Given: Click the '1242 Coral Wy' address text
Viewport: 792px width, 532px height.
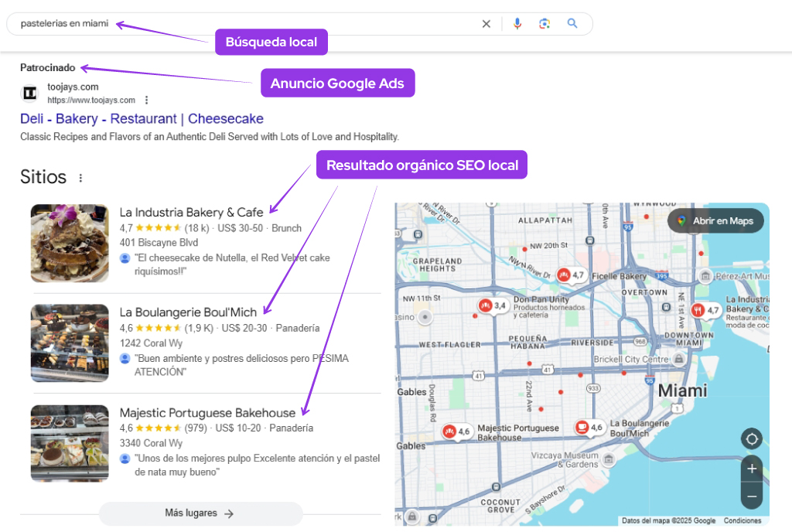Looking at the screenshot, I should [x=151, y=343].
